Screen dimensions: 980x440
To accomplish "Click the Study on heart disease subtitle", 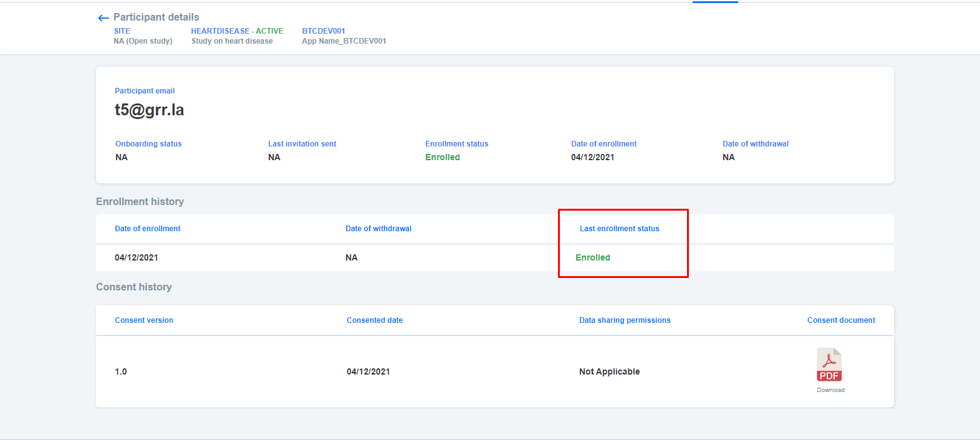I will click(x=232, y=41).
